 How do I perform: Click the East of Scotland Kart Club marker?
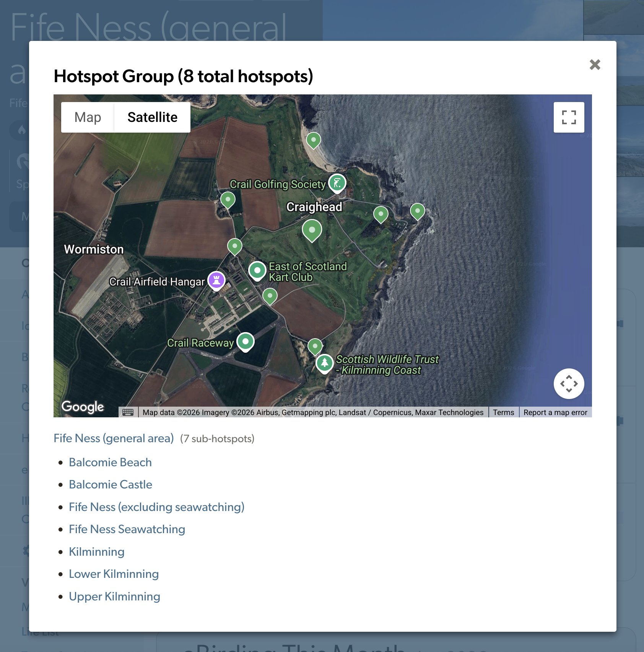[x=257, y=271]
